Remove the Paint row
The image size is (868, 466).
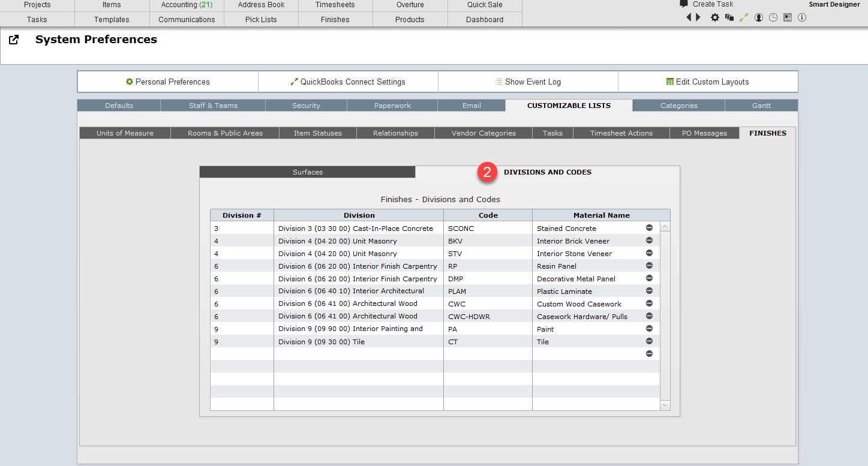(649, 329)
